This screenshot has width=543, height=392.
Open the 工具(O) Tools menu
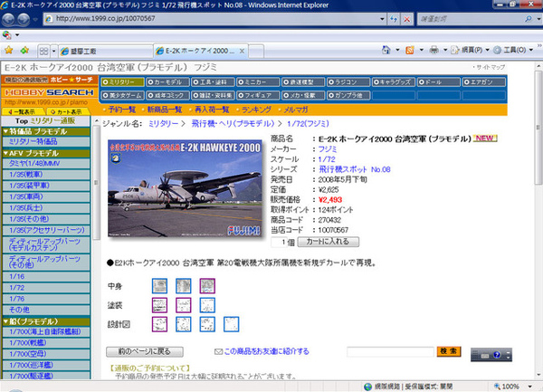click(x=513, y=50)
